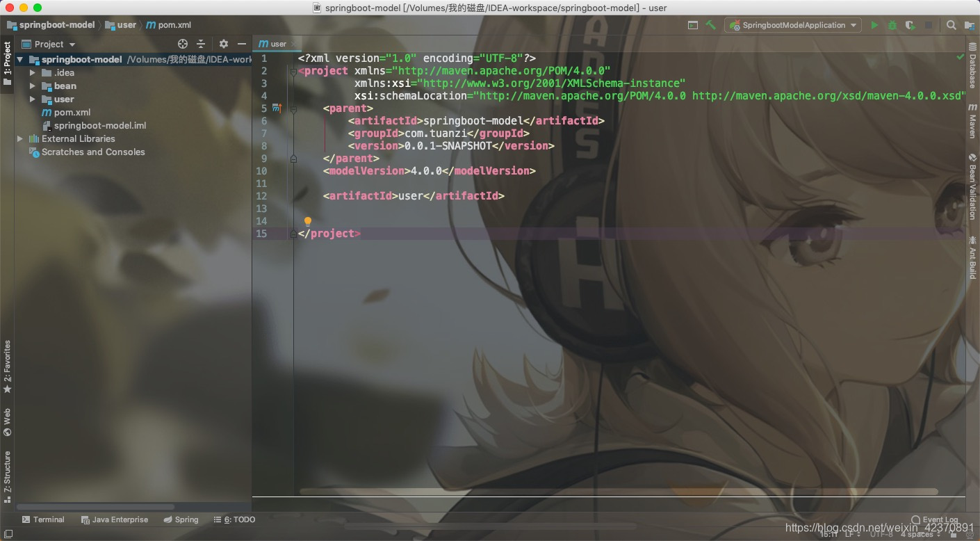Screen dimensions: 980x541
Task: Hide the Project panel with minus icon
Action: pyautogui.click(x=241, y=44)
